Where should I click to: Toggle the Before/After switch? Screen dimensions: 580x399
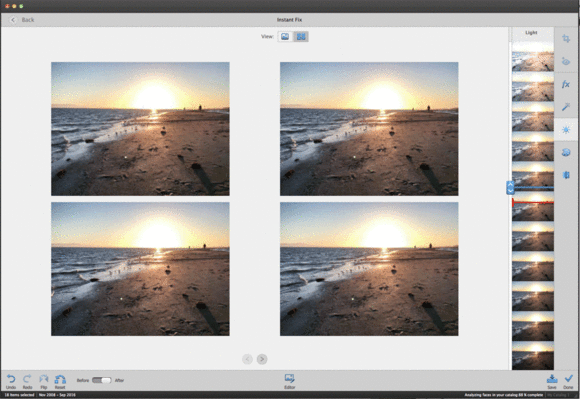[102, 380]
